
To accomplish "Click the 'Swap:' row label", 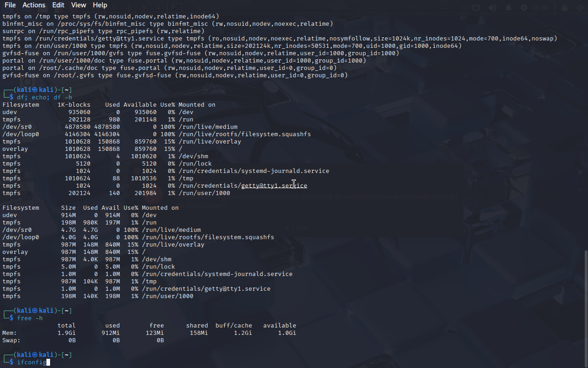I will tap(11, 340).
